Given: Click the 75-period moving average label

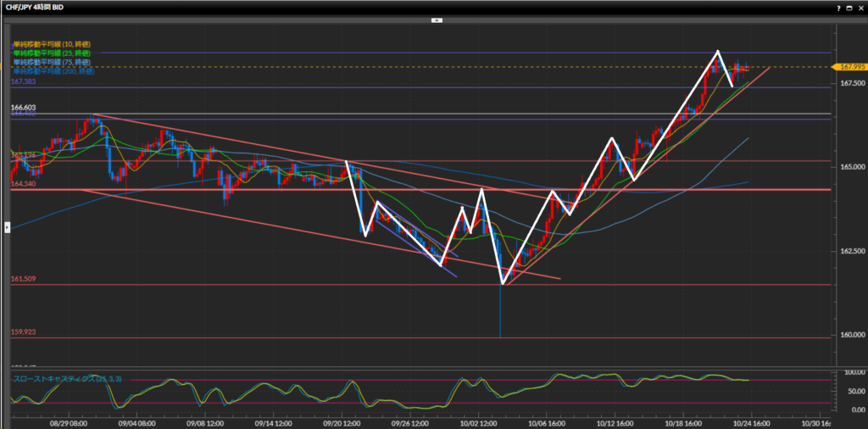Looking at the screenshot, I should pos(51,62).
